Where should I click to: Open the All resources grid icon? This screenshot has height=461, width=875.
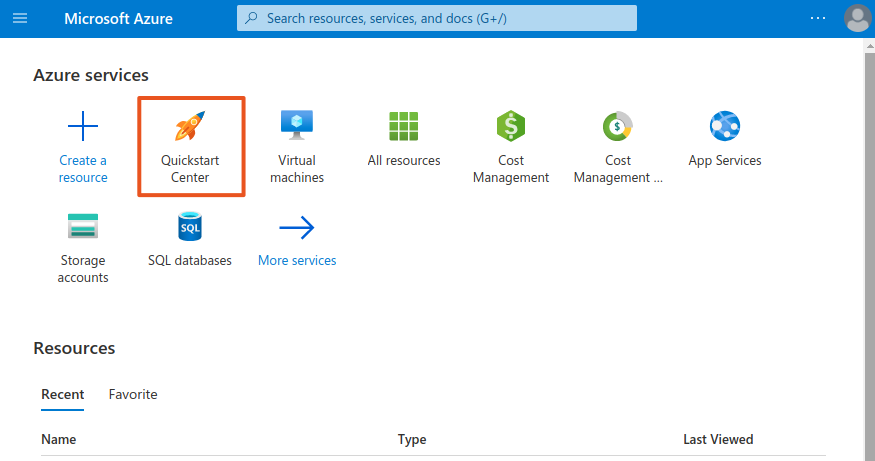point(403,126)
